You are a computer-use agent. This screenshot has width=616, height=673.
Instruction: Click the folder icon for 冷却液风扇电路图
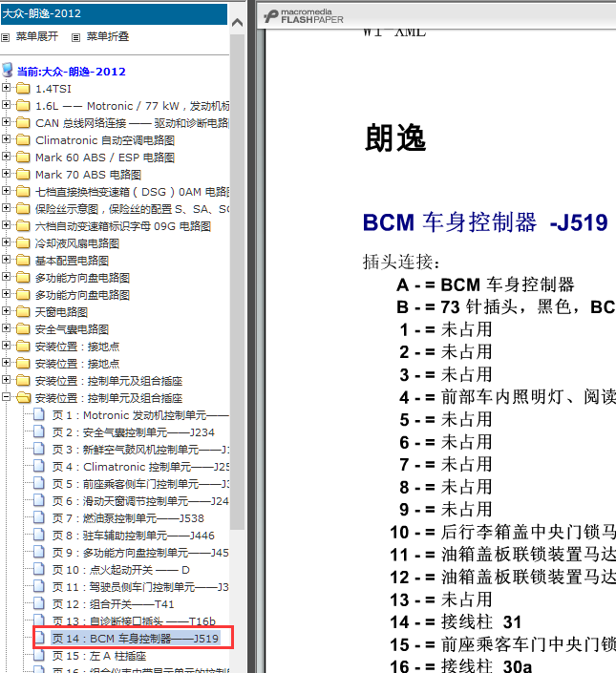pyautogui.click(x=23, y=242)
